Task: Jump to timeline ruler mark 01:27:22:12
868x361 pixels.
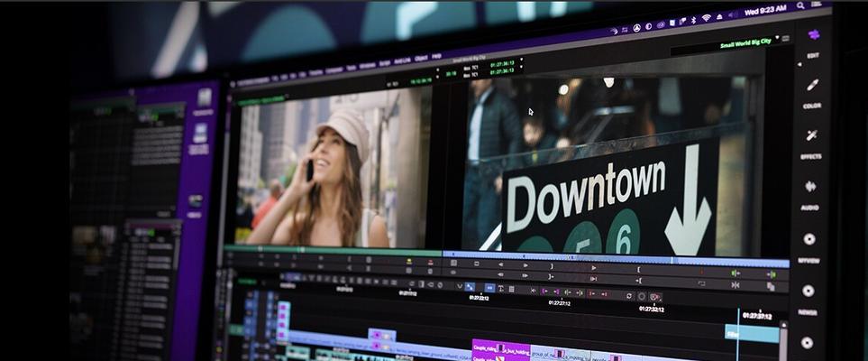Action: click(479, 297)
